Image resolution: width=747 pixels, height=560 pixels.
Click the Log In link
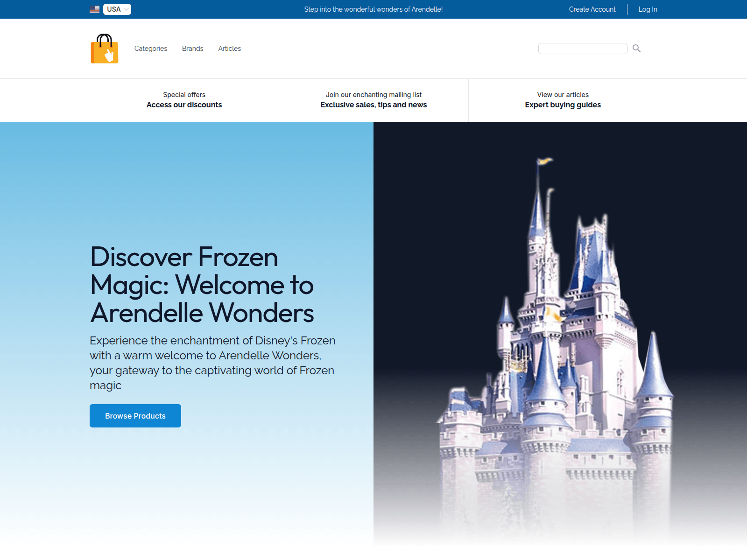648,9
